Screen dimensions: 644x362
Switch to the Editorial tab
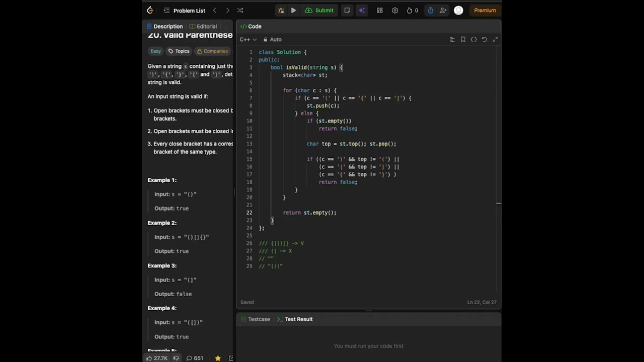203,27
